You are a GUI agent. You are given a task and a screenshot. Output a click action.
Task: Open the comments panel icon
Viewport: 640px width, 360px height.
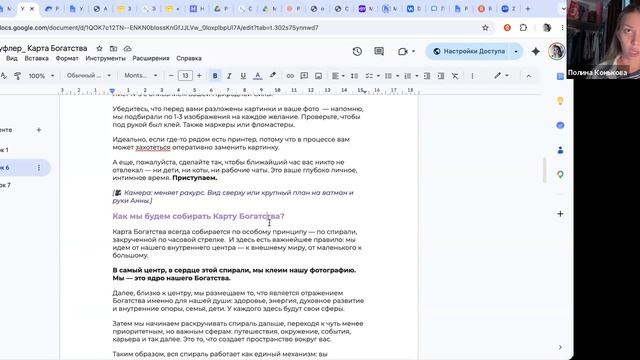pyautogui.click(x=379, y=51)
